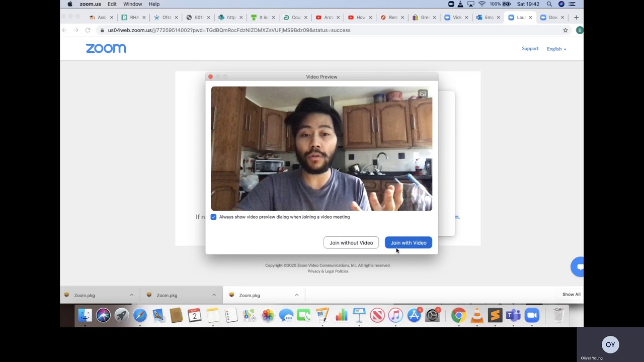Image resolution: width=644 pixels, height=362 pixels.
Task: Click the OY participant avatar
Action: click(x=610, y=344)
